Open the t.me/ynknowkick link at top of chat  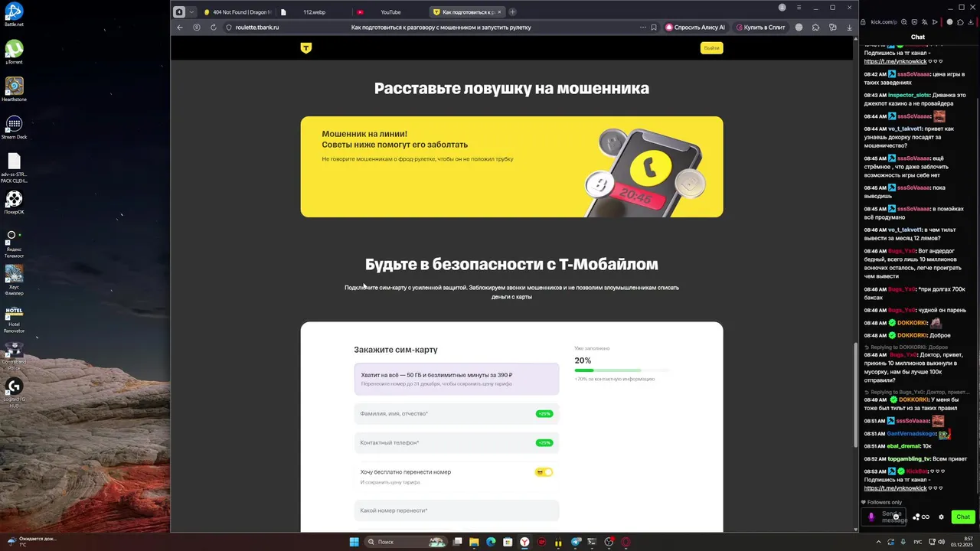click(895, 61)
